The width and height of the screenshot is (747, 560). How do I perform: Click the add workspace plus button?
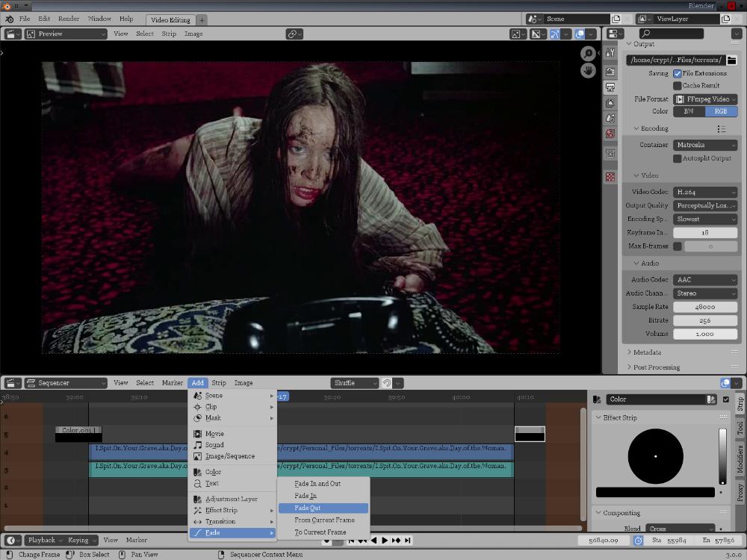[x=202, y=20]
